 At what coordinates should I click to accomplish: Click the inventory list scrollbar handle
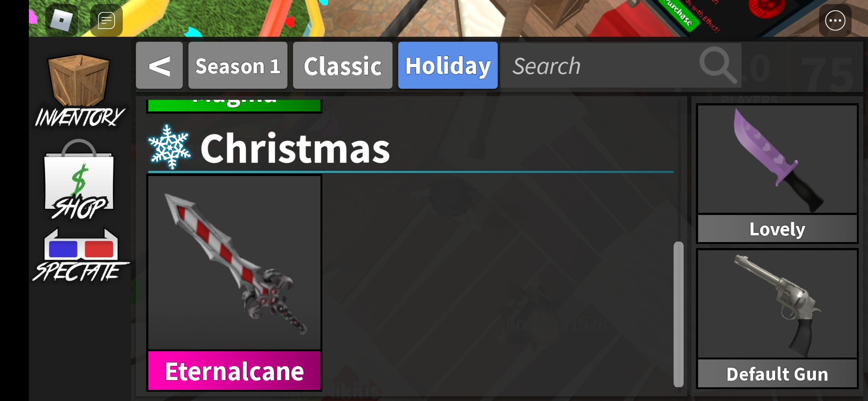[x=678, y=314]
